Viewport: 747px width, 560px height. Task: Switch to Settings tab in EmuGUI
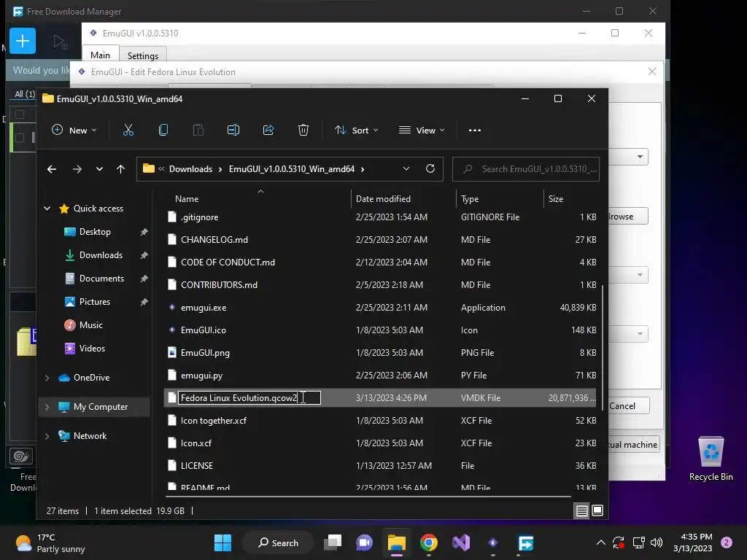(x=143, y=55)
